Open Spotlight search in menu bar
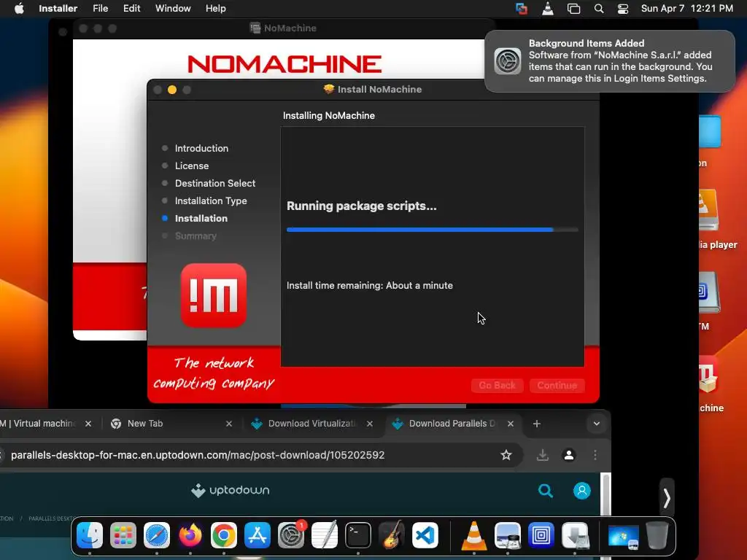 tap(599, 9)
